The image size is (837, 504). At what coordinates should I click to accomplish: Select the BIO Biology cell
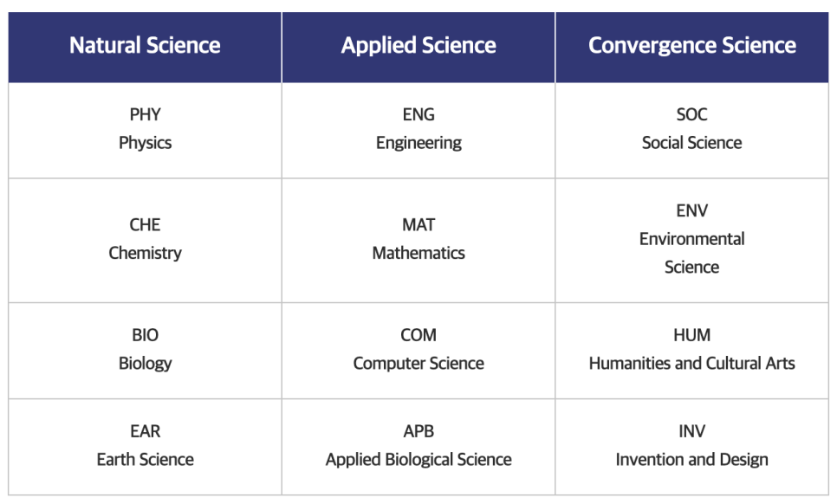coord(145,351)
